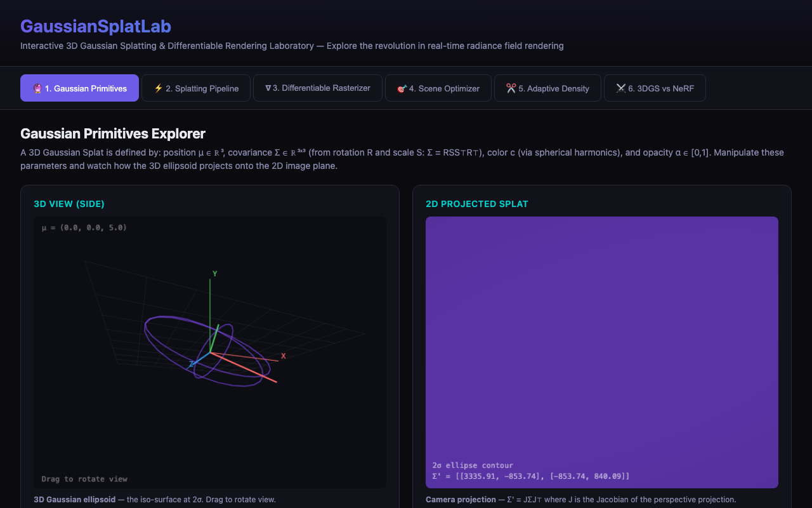The image size is (812, 508).
Task: Click the scissors icon on Adaptive Density
Action: (511, 88)
